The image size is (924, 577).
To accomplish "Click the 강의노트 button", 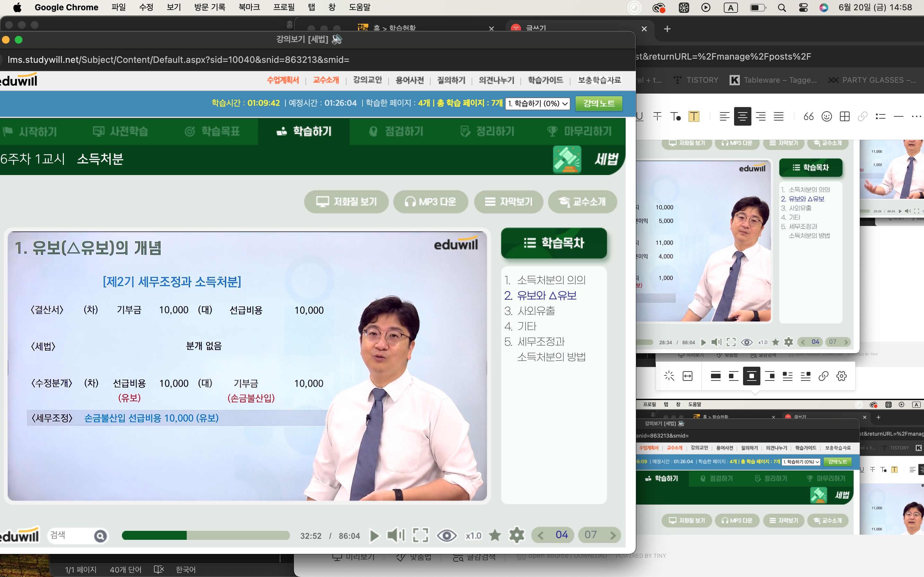I will (x=599, y=104).
